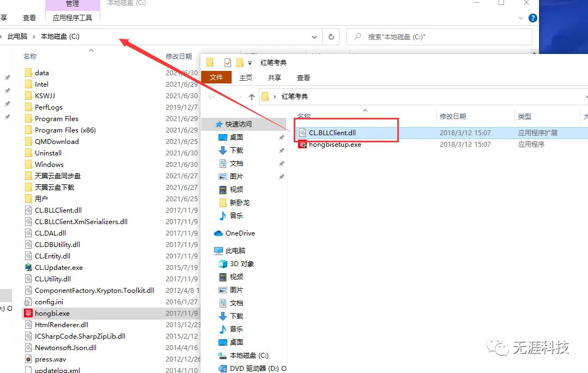Open the help icon in C: window
This screenshot has height=373, width=588.
point(532,17)
